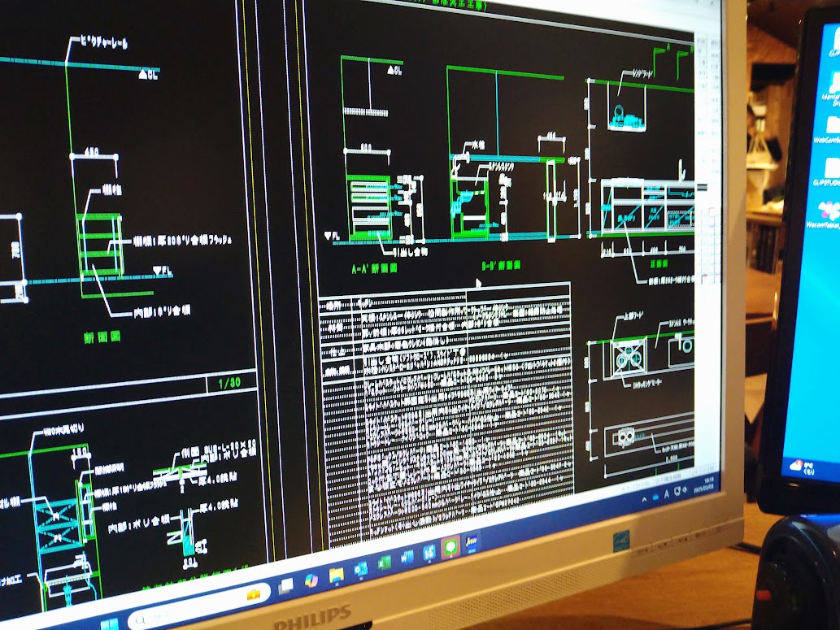Launch Excel from the taskbar
The width and height of the screenshot is (840, 630).
click(x=385, y=562)
